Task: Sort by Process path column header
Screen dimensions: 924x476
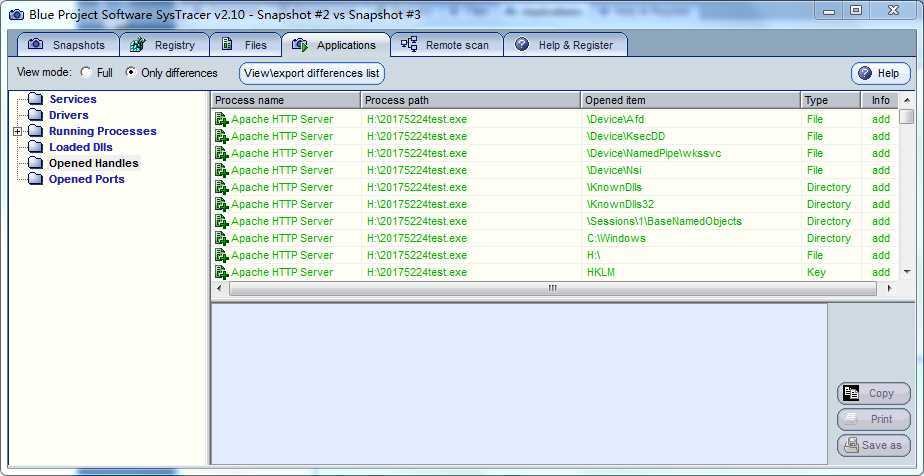Action: pos(470,100)
